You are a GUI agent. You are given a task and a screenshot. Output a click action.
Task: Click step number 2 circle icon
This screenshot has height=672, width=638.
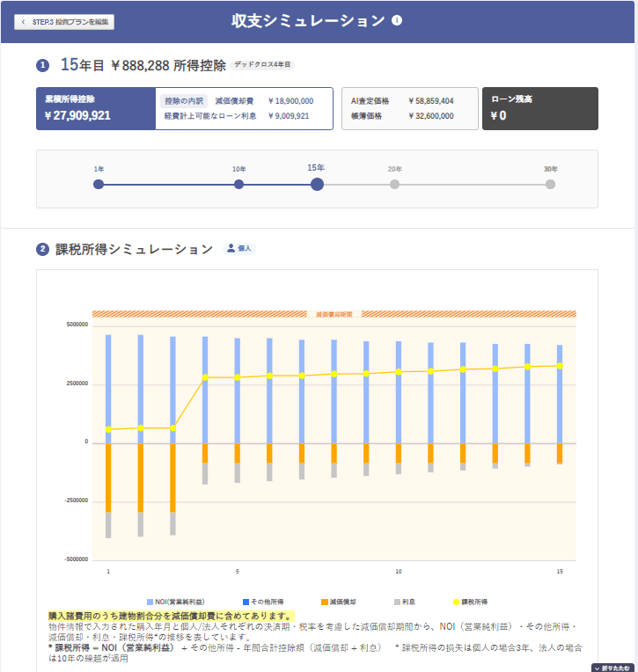42,250
